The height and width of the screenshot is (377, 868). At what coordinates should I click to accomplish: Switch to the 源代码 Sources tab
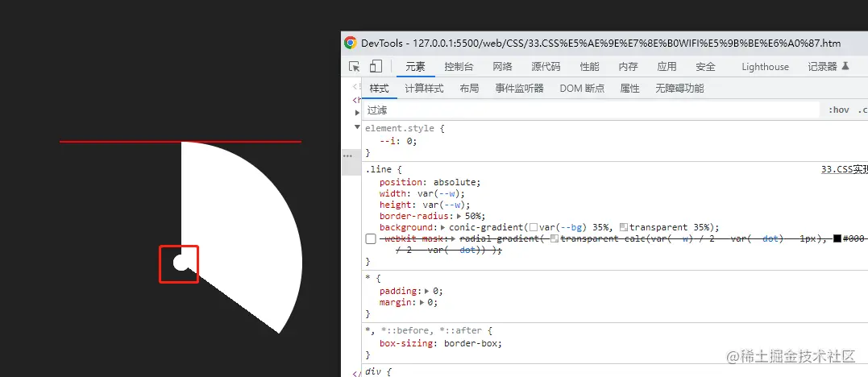(x=546, y=66)
